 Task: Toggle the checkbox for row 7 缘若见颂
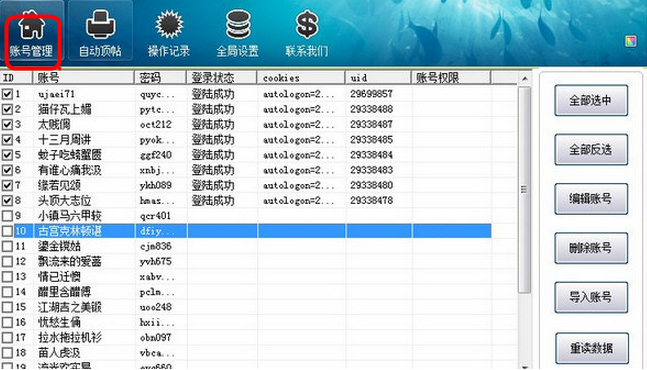[x=7, y=185]
